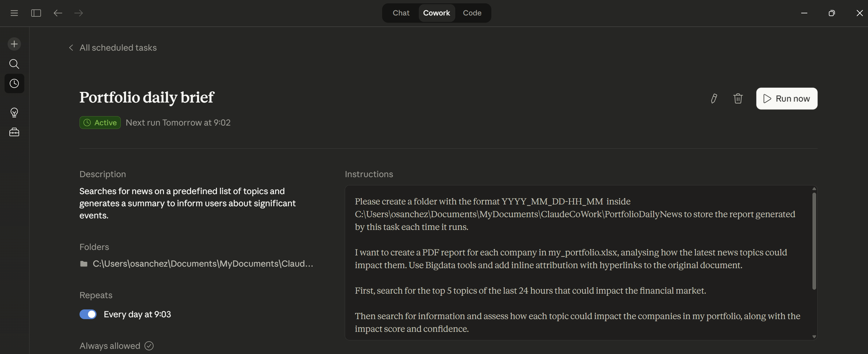This screenshot has height=354, width=868.
Task: Click the green Active status badge
Action: pos(100,123)
